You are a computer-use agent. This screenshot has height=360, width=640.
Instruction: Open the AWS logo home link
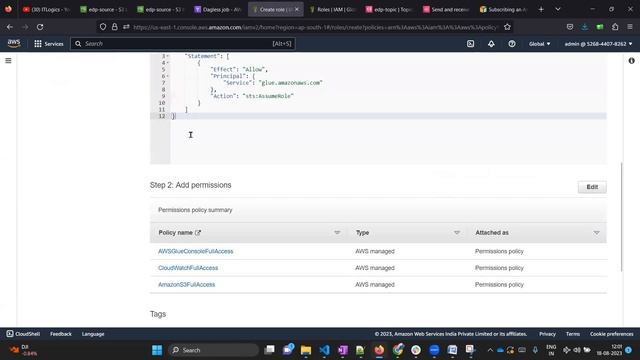point(13,43)
